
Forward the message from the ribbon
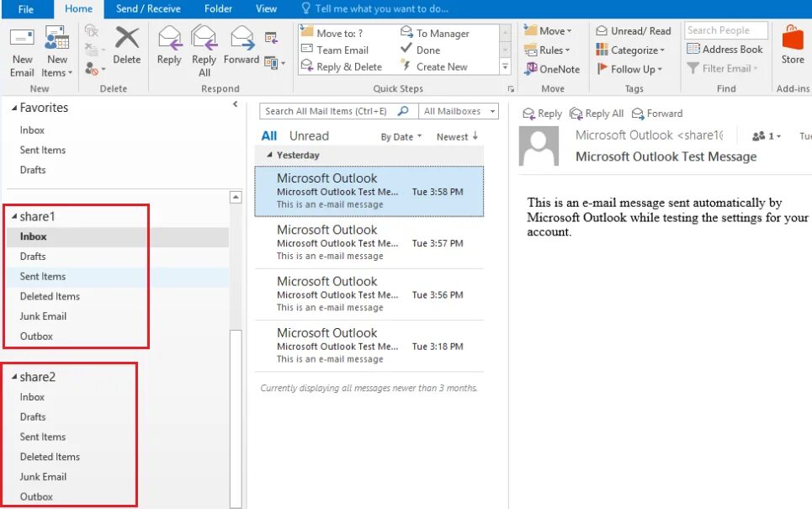point(241,46)
